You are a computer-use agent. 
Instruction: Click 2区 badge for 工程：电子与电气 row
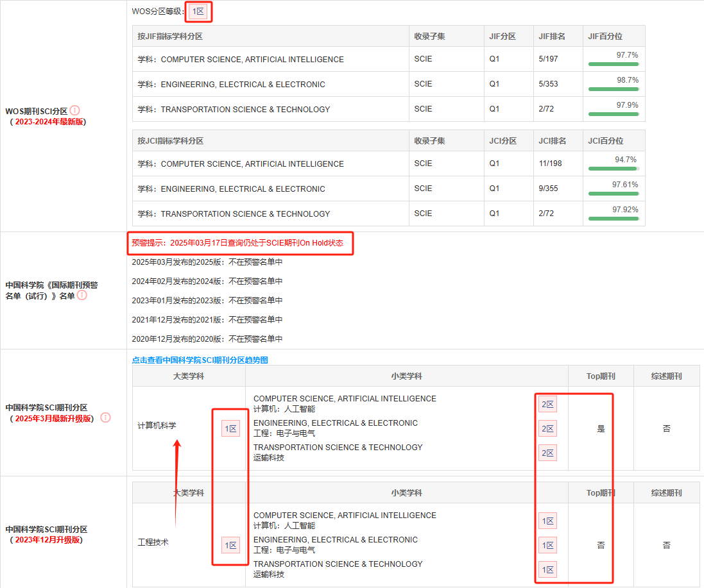(547, 428)
